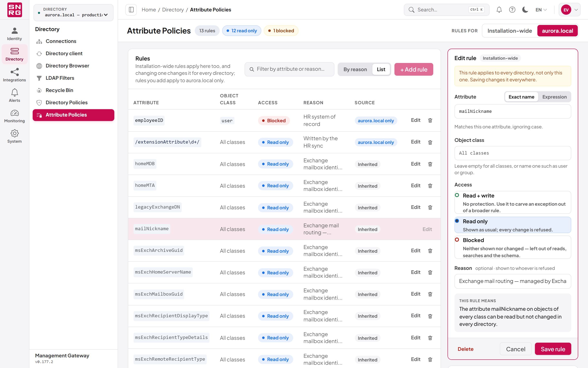588x368 pixels.
Task: Click the mailNickname attribute field
Action: click(513, 111)
